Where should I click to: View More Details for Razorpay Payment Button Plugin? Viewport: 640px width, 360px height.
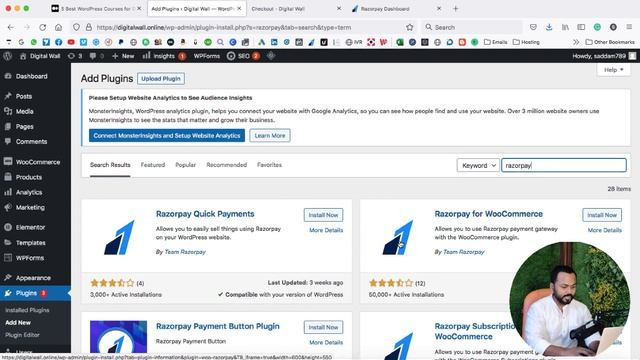pos(326,342)
